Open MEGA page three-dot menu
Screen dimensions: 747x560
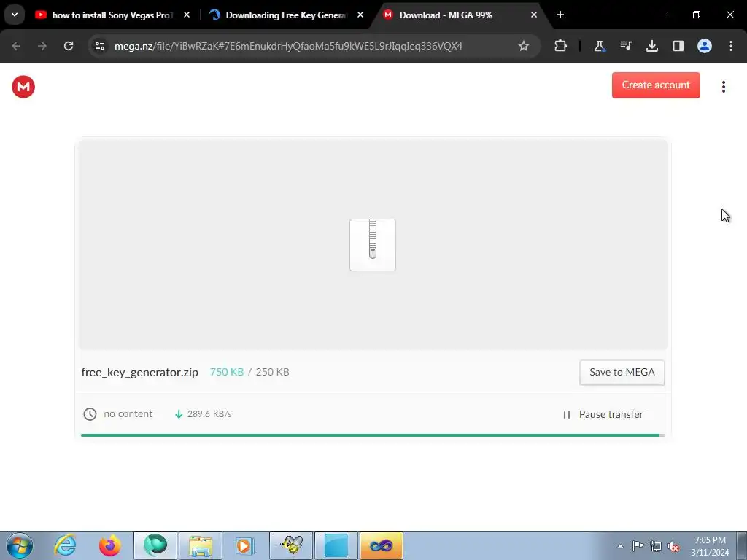click(723, 87)
